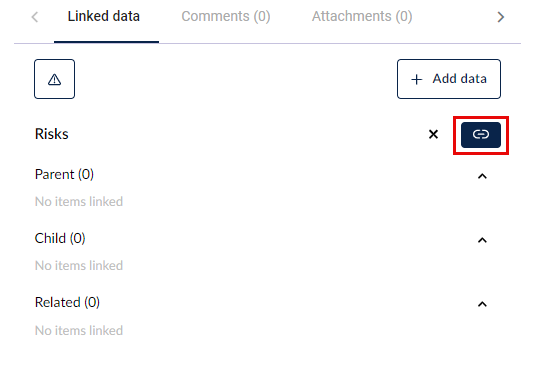Click the Child (0) section header

[60, 238]
